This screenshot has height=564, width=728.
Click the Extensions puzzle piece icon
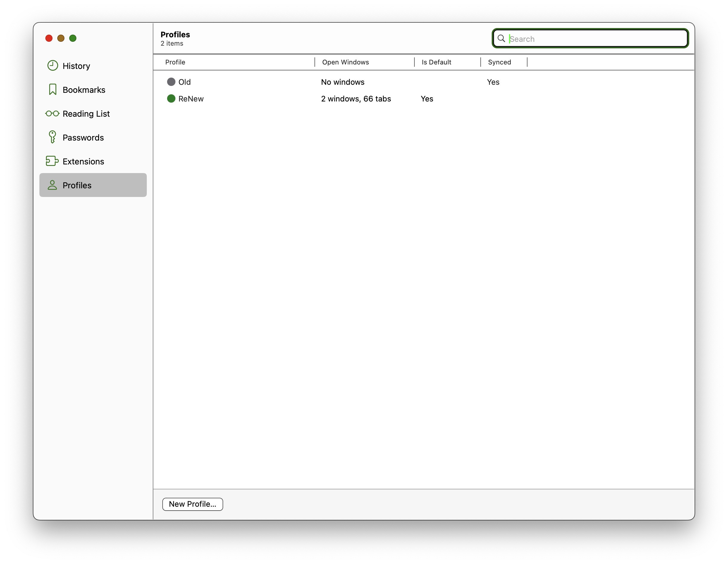(x=52, y=161)
